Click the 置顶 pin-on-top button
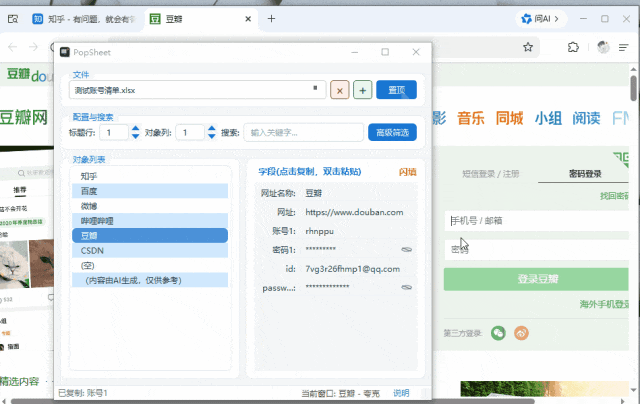 (396, 90)
